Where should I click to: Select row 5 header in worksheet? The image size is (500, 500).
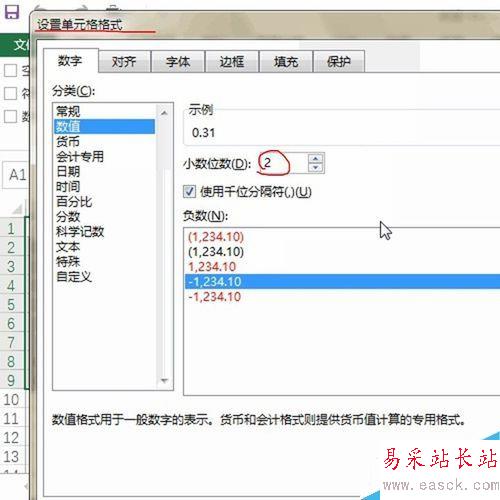pos(12,305)
